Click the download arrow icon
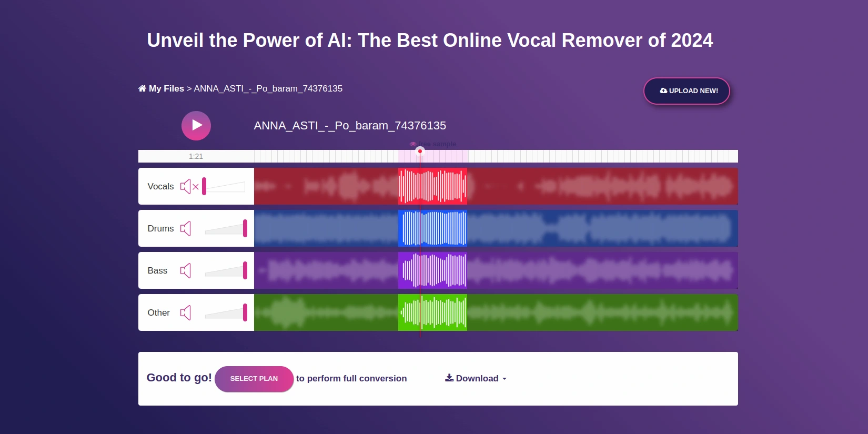Screen dimensions: 868x434 449,378
